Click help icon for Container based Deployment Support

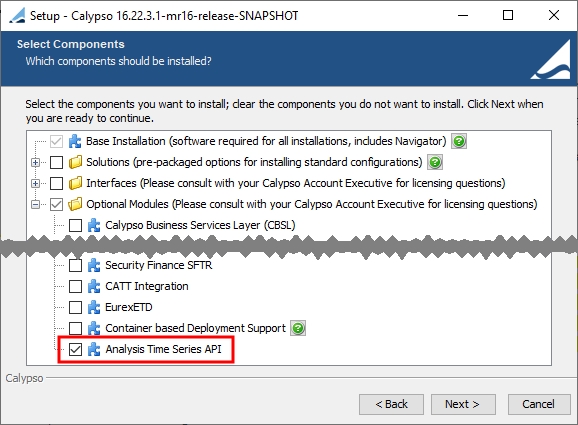click(x=298, y=328)
